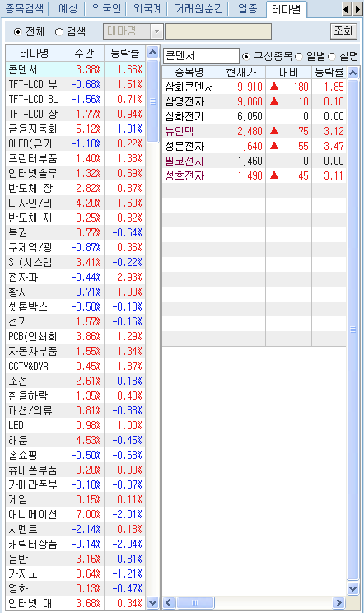Select the 삼화콘덴서 stock row
Viewport: 364px width, 613px height.
[x=254, y=87]
